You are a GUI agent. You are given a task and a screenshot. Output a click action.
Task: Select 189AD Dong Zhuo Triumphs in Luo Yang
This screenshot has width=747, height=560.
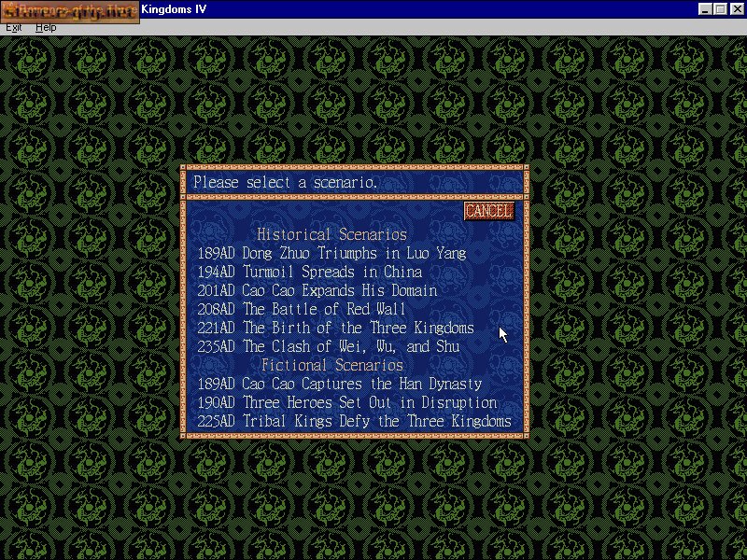[x=332, y=253]
